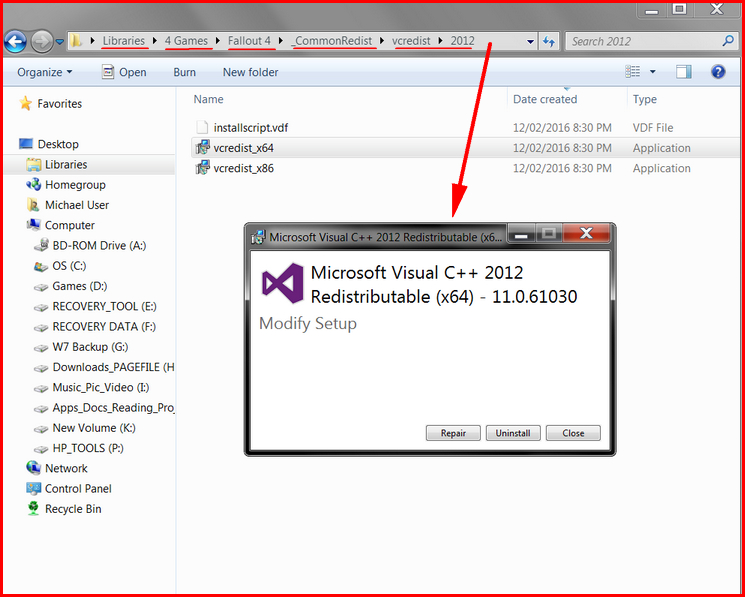Image resolution: width=745 pixels, height=597 pixels.
Task: Open RECOVERY_TOOL (E:) drive
Action: pos(105,307)
